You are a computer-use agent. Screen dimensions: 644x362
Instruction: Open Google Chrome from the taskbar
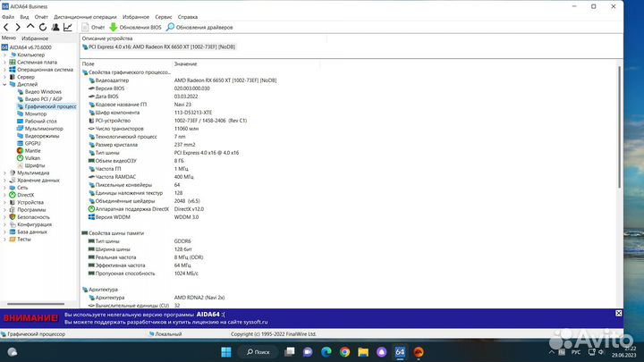pyautogui.click(x=344, y=352)
